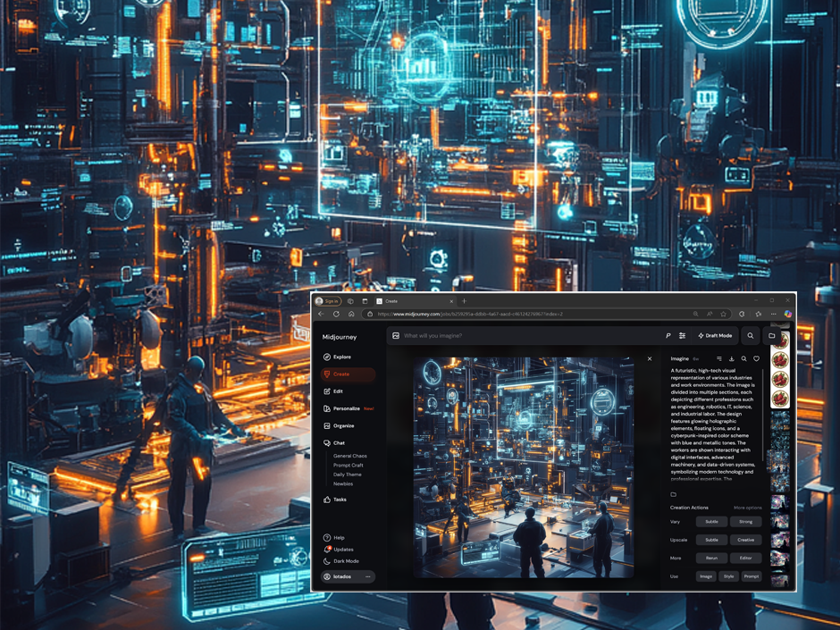
Task: Click the download image icon
Action: [731, 359]
